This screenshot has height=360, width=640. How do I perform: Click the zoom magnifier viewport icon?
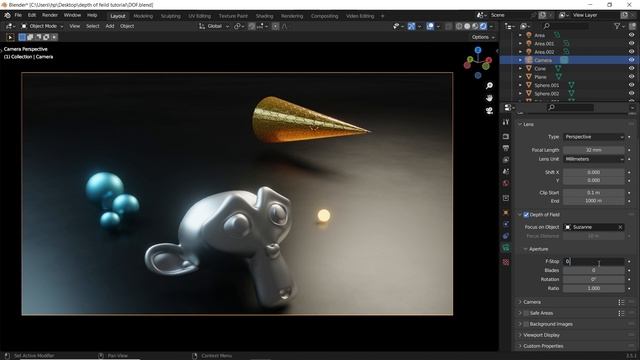point(489,86)
